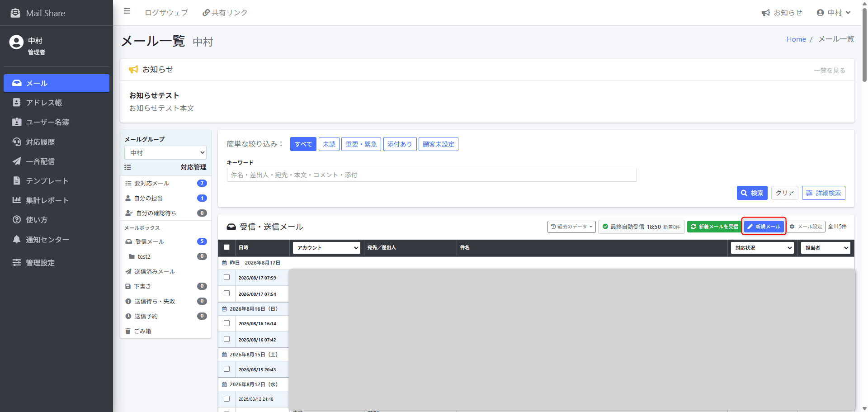Open 送信済みメール paper plane icon

tap(128, 271)
